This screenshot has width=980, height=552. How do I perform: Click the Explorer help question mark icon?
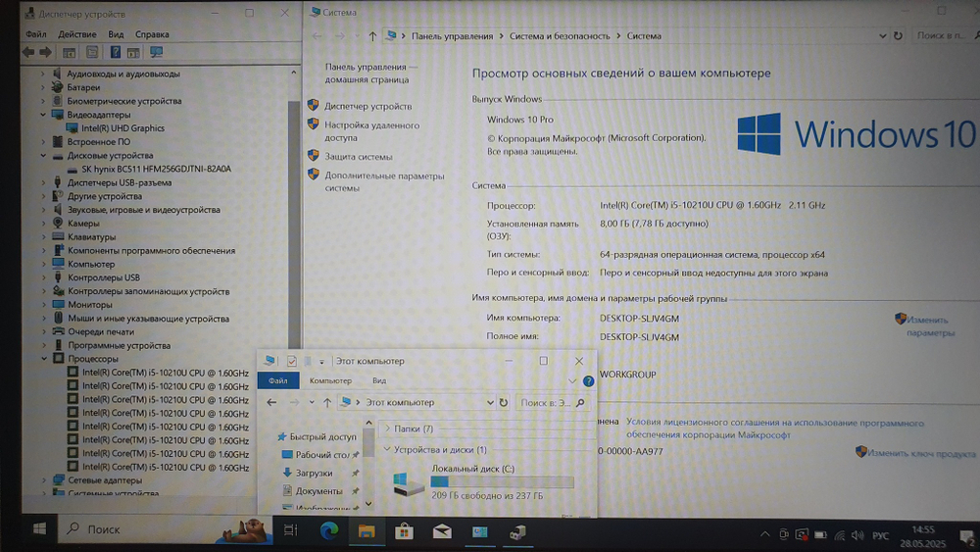[588, 380]
